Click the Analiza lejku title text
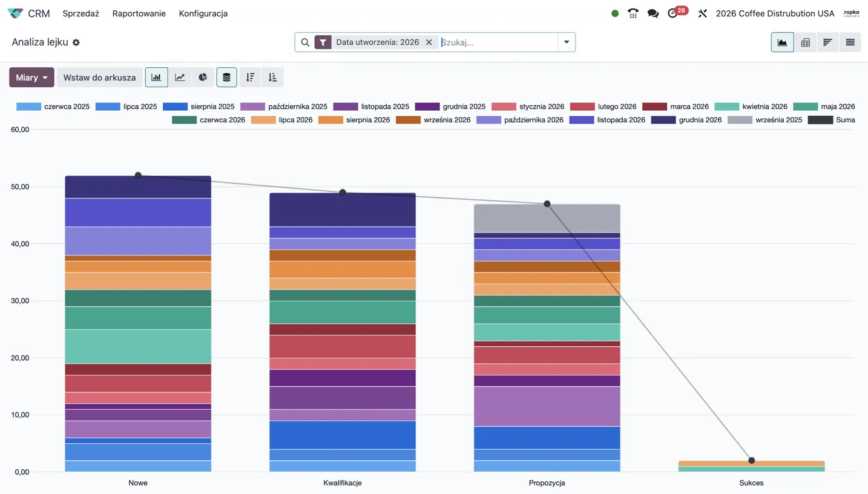 pyautogui.click(x=40, y=42)
